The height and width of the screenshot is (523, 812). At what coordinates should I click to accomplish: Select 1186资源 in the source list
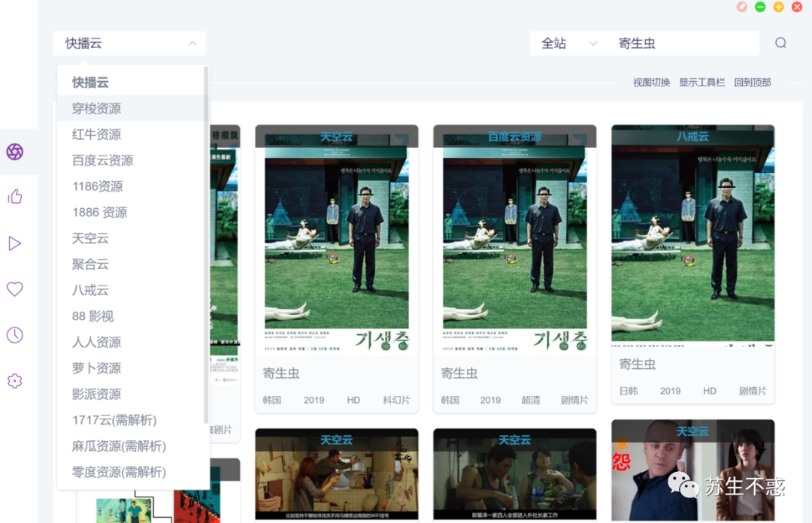tap(131, 186)
